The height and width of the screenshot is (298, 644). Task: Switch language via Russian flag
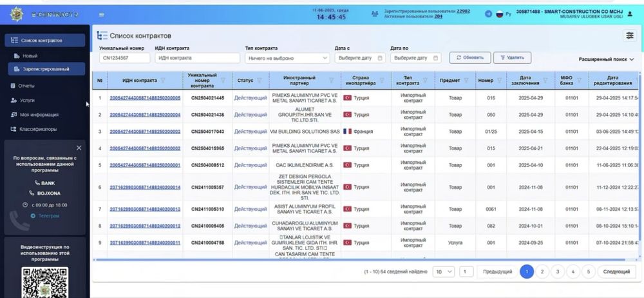click(x=500, y=14)
